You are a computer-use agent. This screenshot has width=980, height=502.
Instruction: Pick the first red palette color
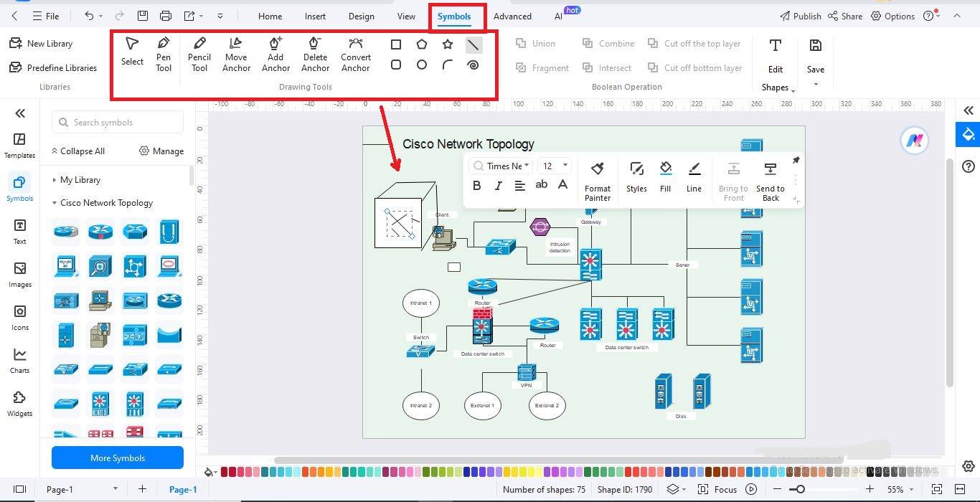point(225,471)
